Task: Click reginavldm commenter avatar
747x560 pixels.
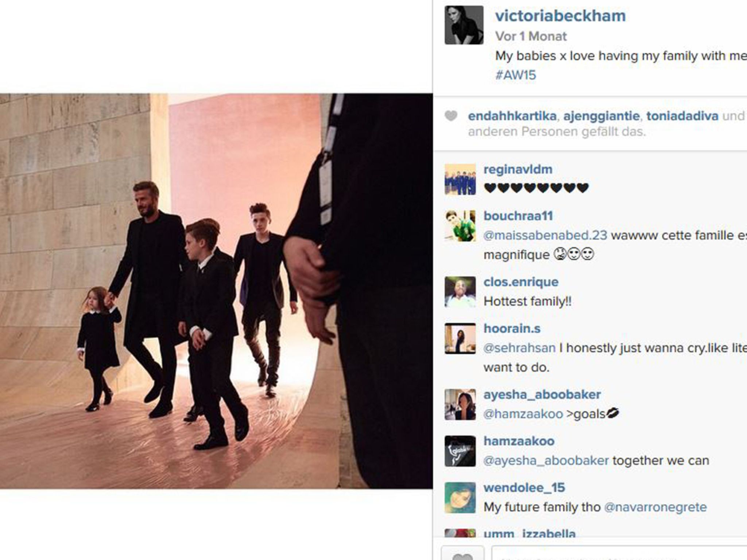Action: [460, 179]
